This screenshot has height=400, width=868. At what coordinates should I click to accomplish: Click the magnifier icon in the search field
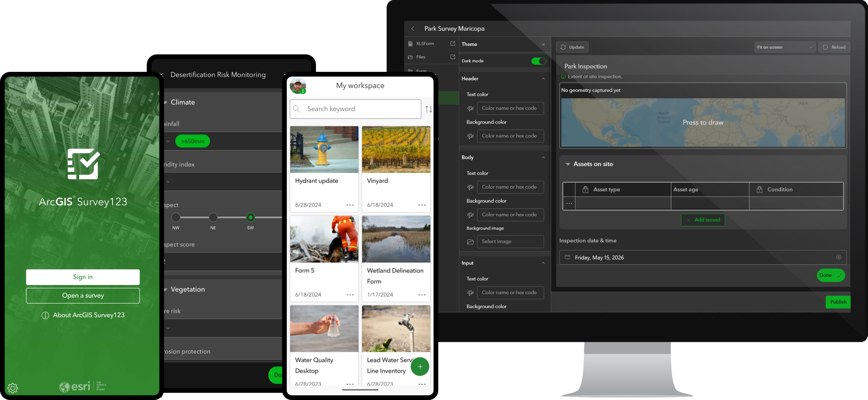(x=297, y=109)
